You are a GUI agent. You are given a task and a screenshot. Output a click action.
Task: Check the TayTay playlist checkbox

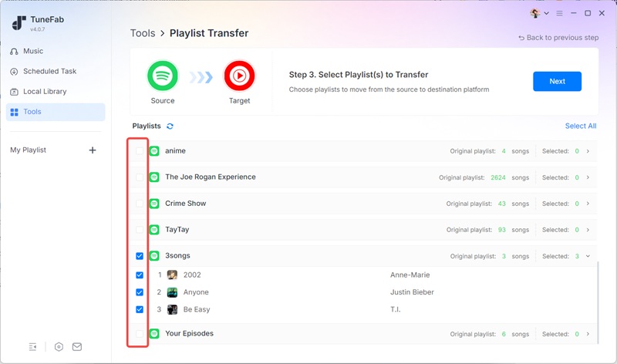coord(140,229)
